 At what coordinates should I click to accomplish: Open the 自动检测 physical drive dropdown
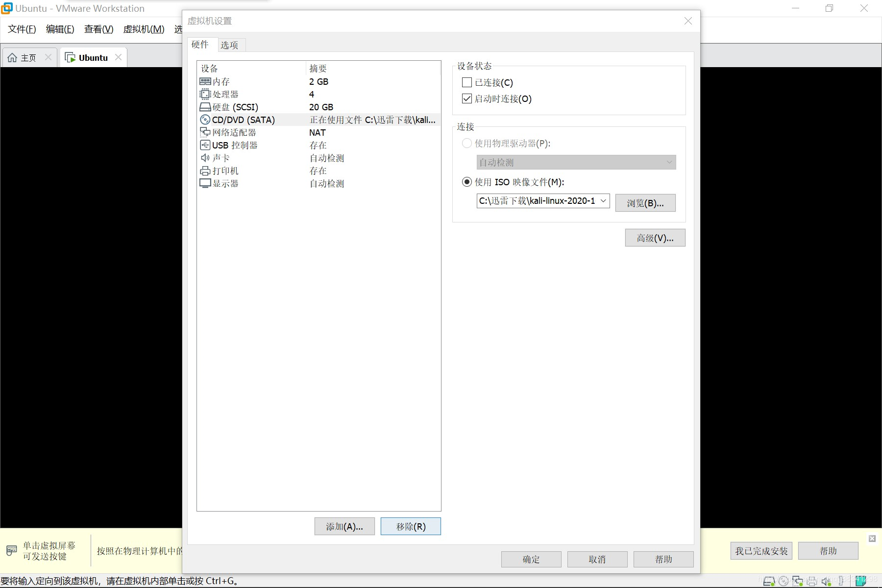(x=576, y=162)
